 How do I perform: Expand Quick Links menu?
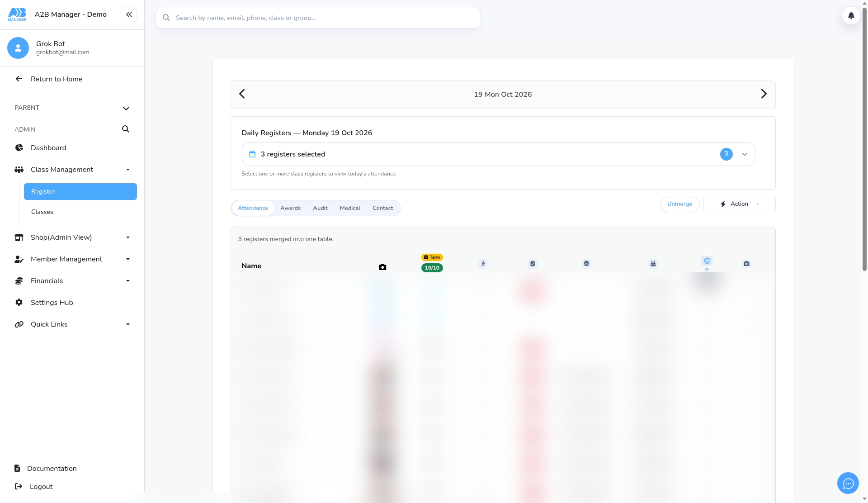[x=72, y=324]
